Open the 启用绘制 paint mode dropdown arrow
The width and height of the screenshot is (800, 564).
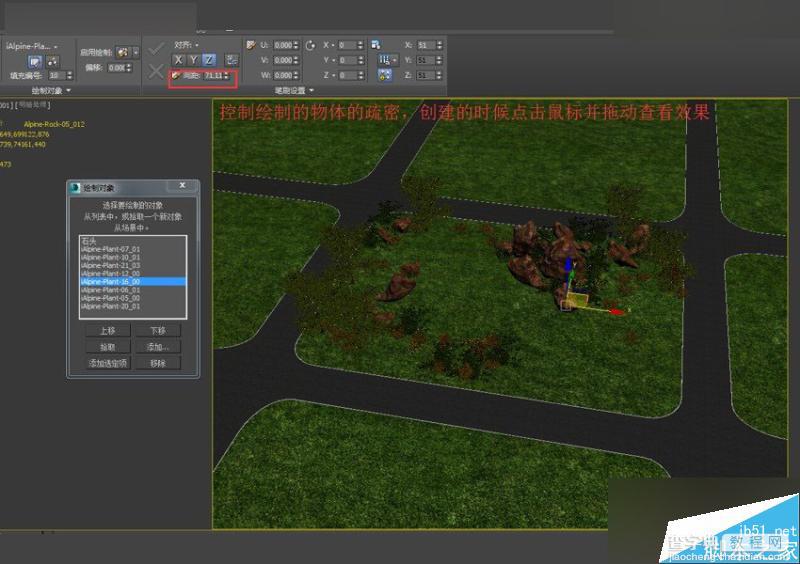(136, 52)
